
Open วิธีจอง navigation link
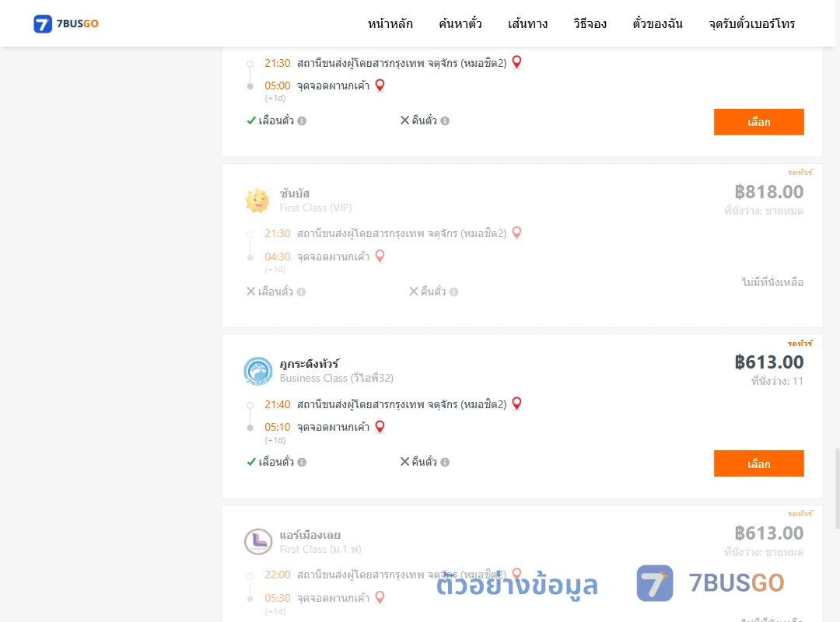click(590, 23)
